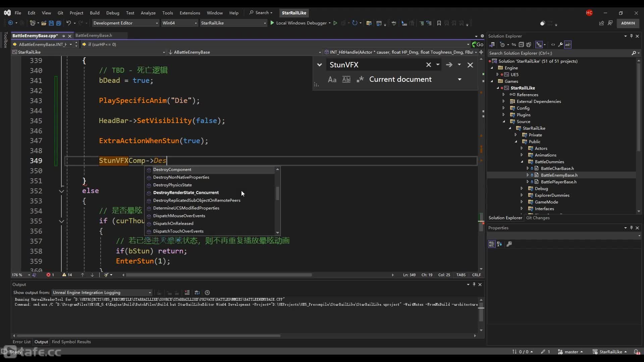Start Local Windows Debugger
644x362 pixels.
[x=298, y=23]
